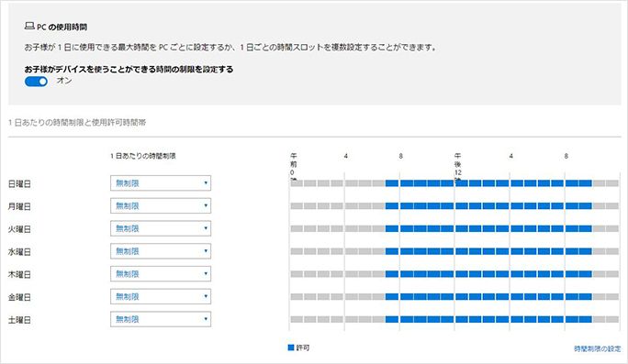628x364 pixels.
Task: Select the first blue allowed slot for 火曜日
Action: coord(392,229)
